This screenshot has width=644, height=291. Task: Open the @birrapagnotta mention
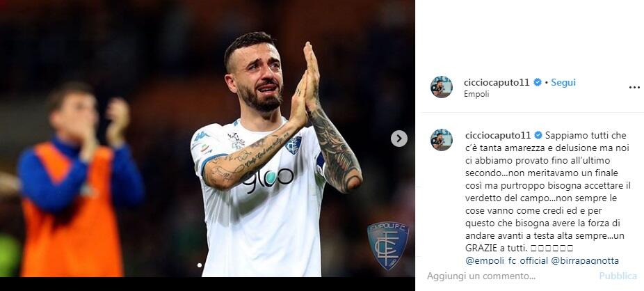coord(585,260)
